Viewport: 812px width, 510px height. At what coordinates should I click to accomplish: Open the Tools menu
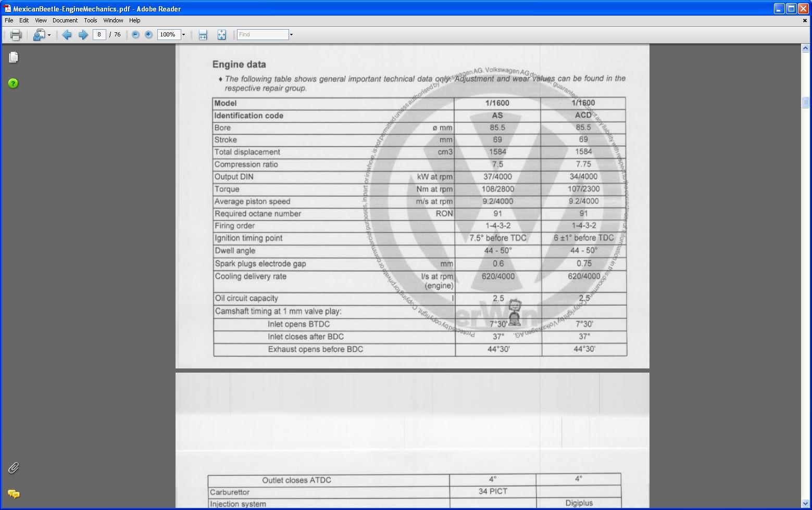click(x=91, y=20)
